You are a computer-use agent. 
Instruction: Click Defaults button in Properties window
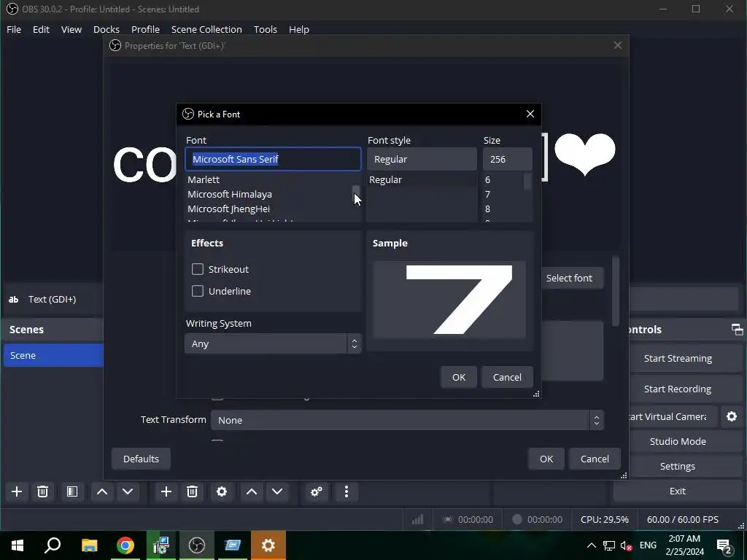coord(141,459)
